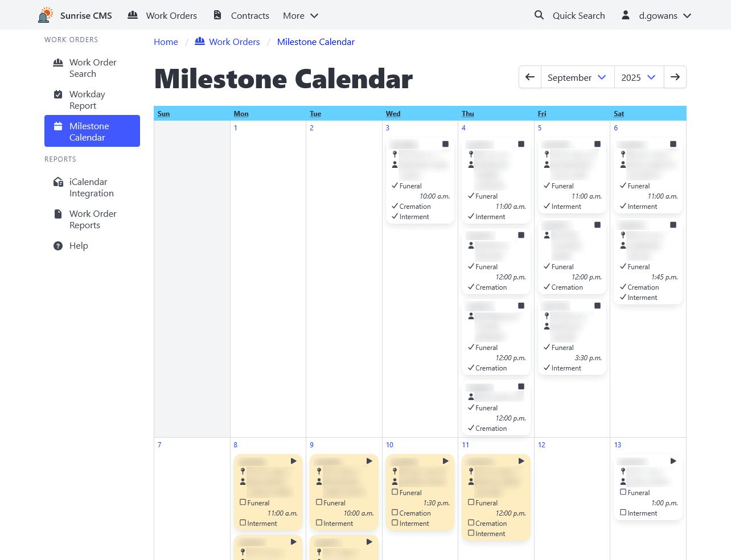Click the Workday Report calendar-check icon
Viewport: 731px width, 560px height.
pyautogui.click(x=58, y=94)
